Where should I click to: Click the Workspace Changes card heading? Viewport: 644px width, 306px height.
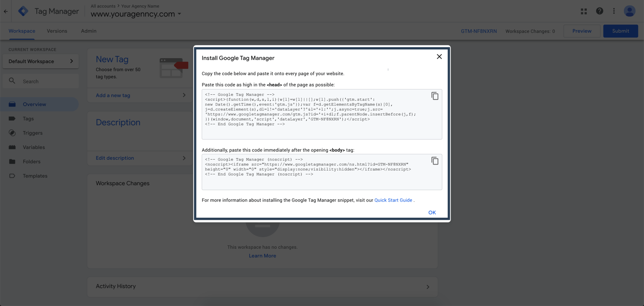pos(123,183)
